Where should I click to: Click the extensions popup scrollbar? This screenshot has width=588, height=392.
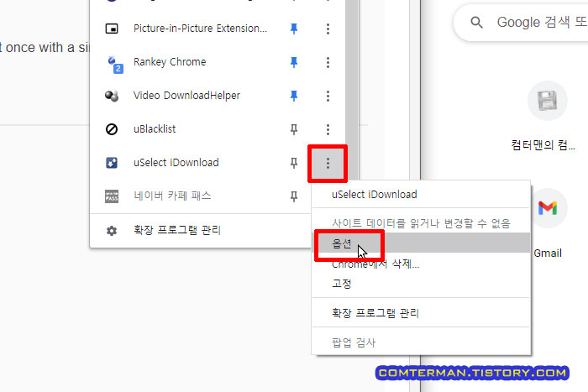tap(352, 90)
